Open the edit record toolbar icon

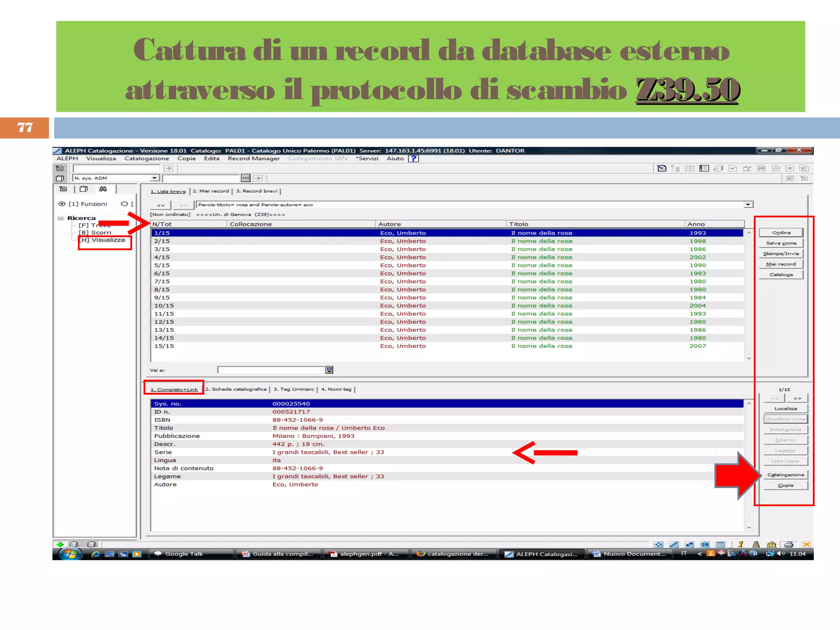click(x=661, y=168)
